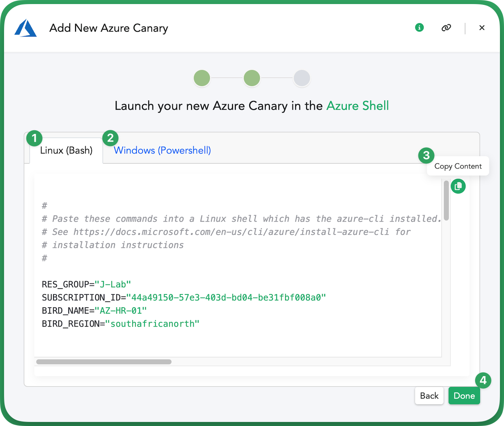504x426 pixels.
Task: Click the link chain icon in header
Action: point(446,28)
